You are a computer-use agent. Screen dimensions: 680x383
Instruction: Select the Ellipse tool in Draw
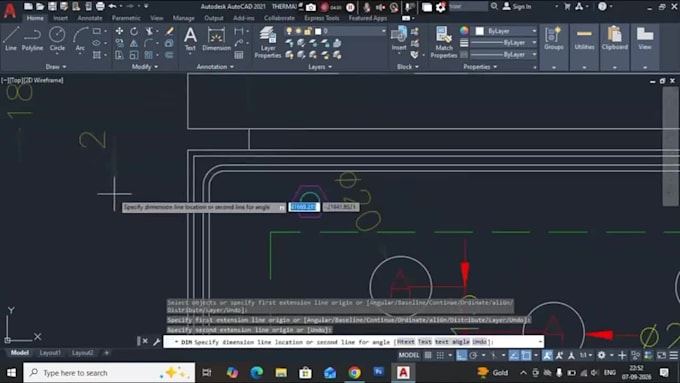click(96, 43)
